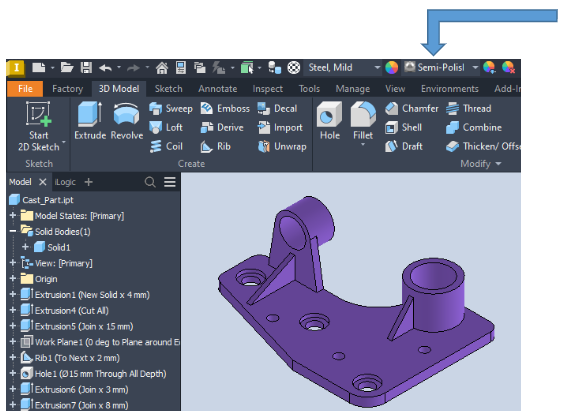The height and width of the screenshot is (416, 562).
Task: Close the Model browser tab
Action: (x=43, y=182)
